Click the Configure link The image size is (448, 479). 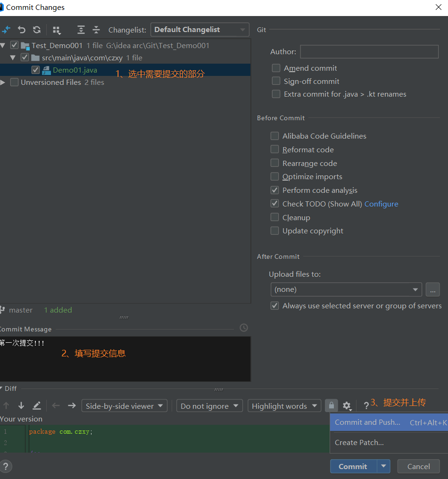[x=381, y=204]
